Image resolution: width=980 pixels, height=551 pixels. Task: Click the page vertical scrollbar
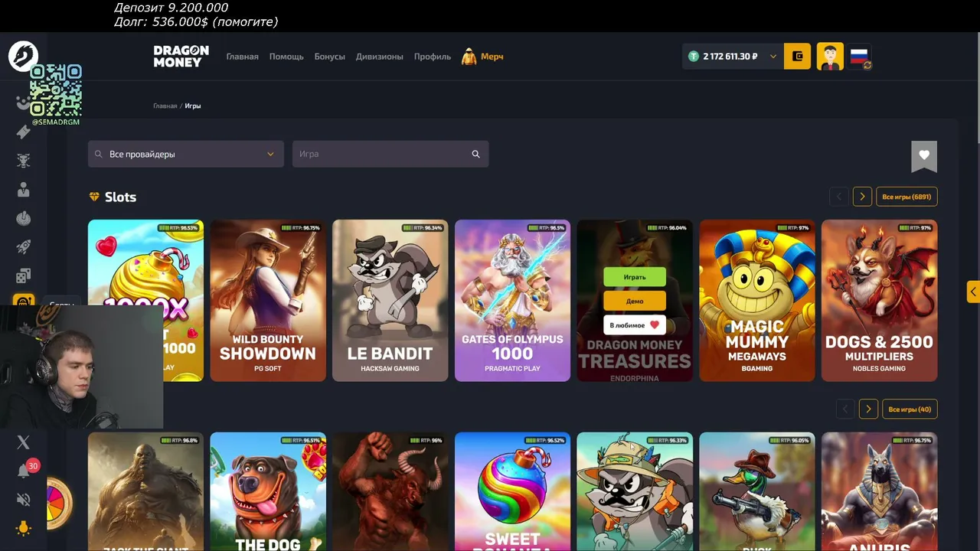coord(977,88)
